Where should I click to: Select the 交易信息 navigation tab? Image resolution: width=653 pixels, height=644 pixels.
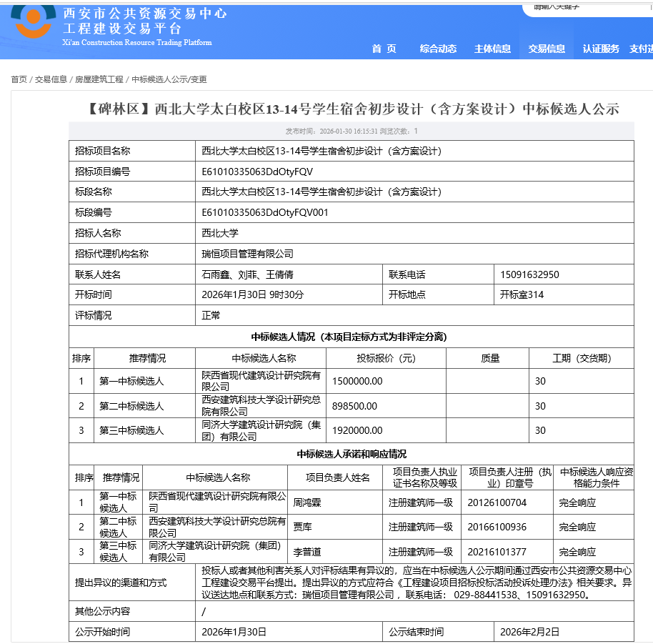click(547, 49)
